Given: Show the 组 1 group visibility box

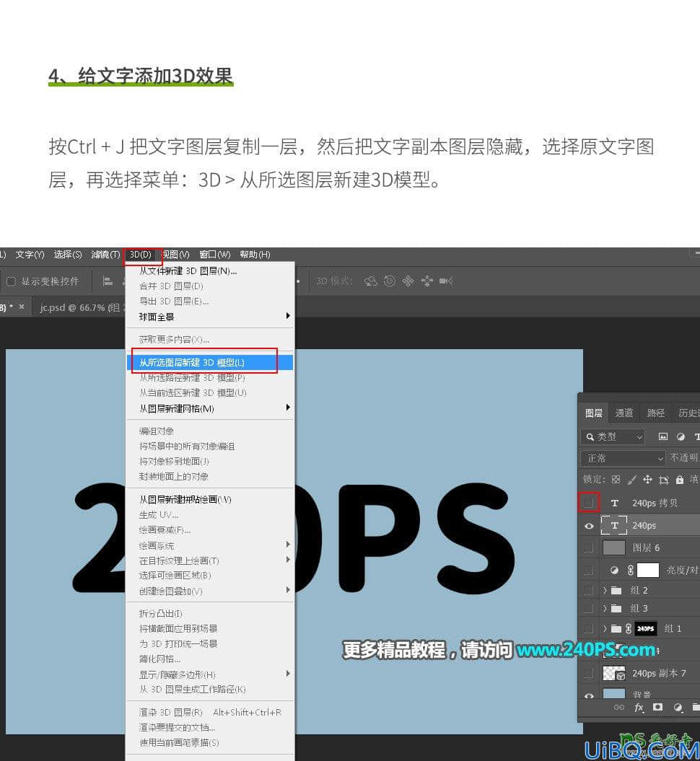Looking at the screenshot, I should pyautogui.click(x=589, y=628).
